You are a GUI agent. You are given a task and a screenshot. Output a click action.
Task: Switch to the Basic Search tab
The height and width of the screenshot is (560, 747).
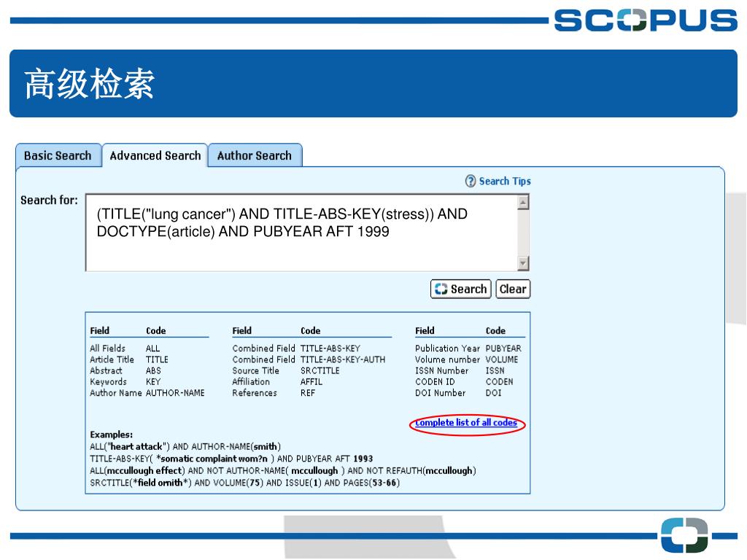point(58,155)
